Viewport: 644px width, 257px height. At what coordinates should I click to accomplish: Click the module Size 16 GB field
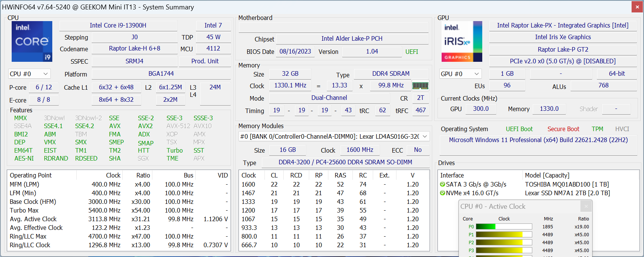(288, 150)
